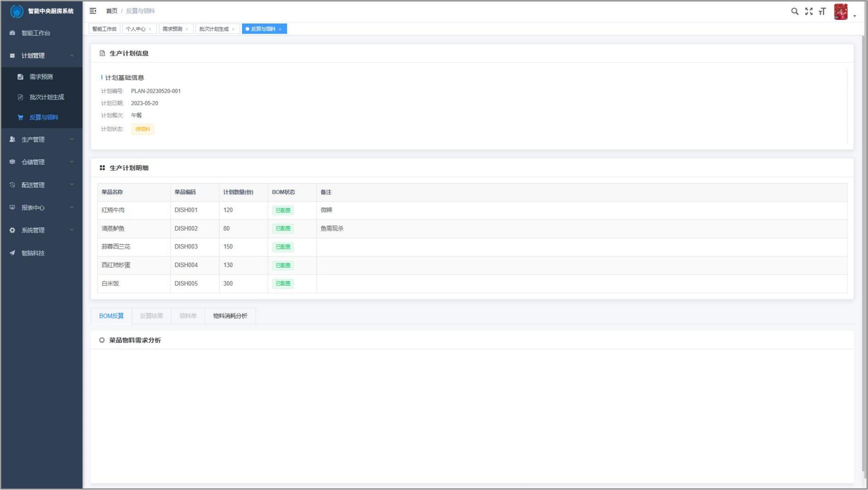868x490 pixels.
Task: Open 需求预测 sidebar menu item
Action: click(x=41, y=77)
